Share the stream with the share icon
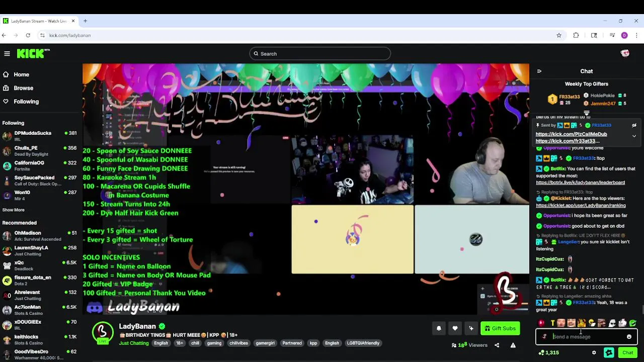The width and height of the screenshot is (644, 362). tap(497, 345)
